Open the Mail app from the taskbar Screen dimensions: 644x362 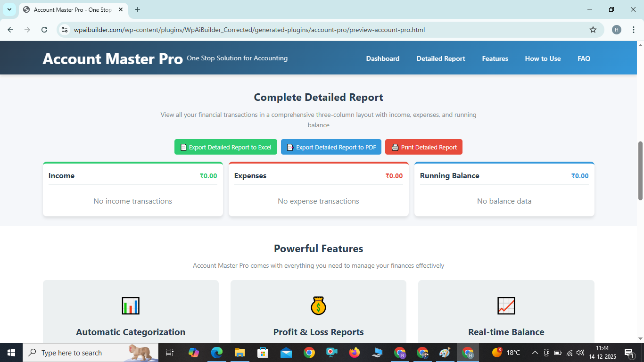click(285, 353)
